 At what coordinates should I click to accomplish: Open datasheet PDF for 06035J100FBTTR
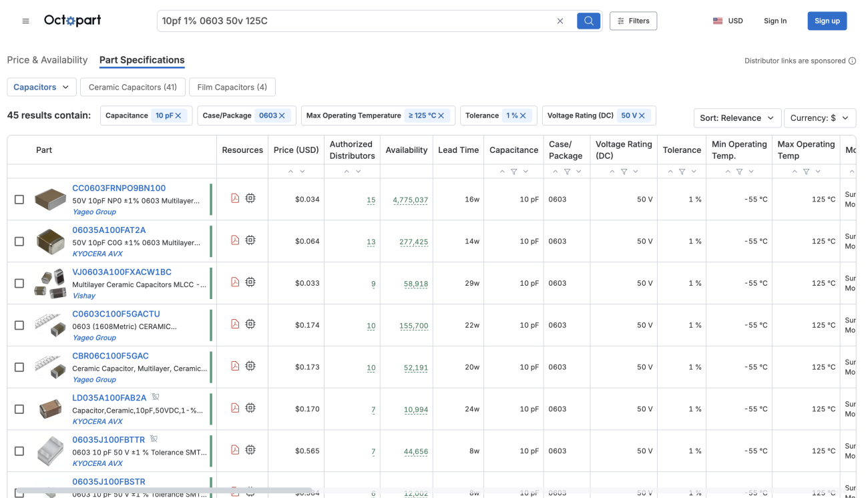click(235, 450)
